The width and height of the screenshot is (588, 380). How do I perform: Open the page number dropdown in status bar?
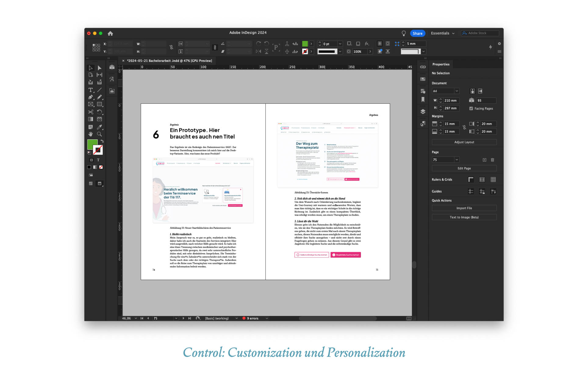tap(176, 318)
